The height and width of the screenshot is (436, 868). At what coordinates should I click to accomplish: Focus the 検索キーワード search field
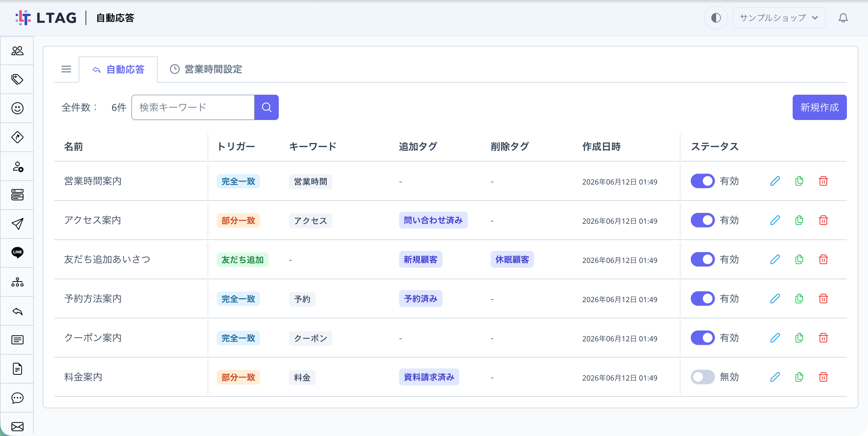click(193, 107)
